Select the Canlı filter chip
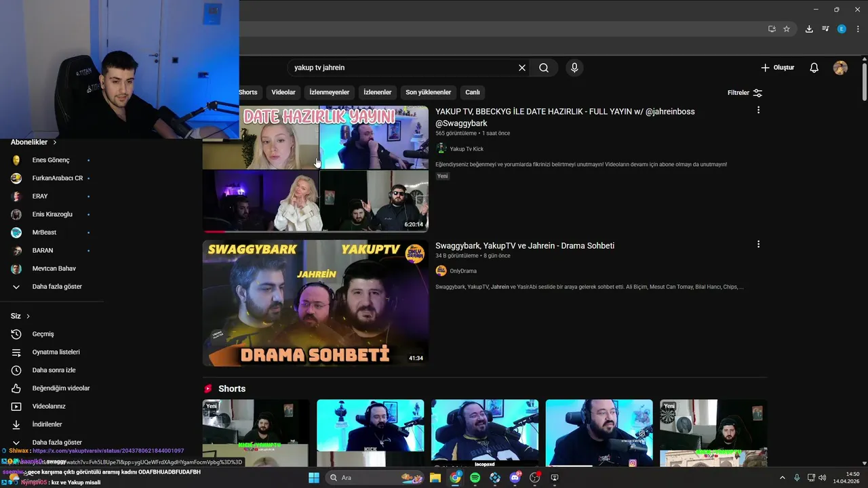 (473, 92)
